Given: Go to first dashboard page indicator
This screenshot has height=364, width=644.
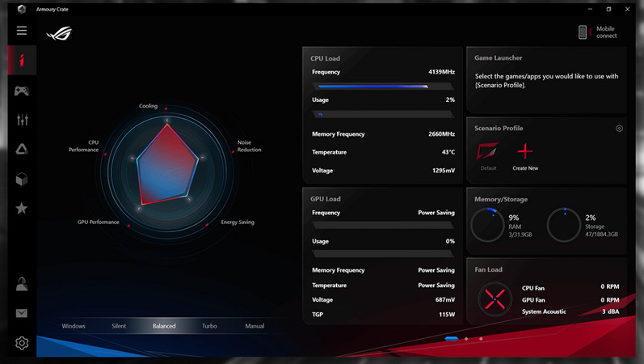Looking at the screenshot, I should click(x=452, y=338).
